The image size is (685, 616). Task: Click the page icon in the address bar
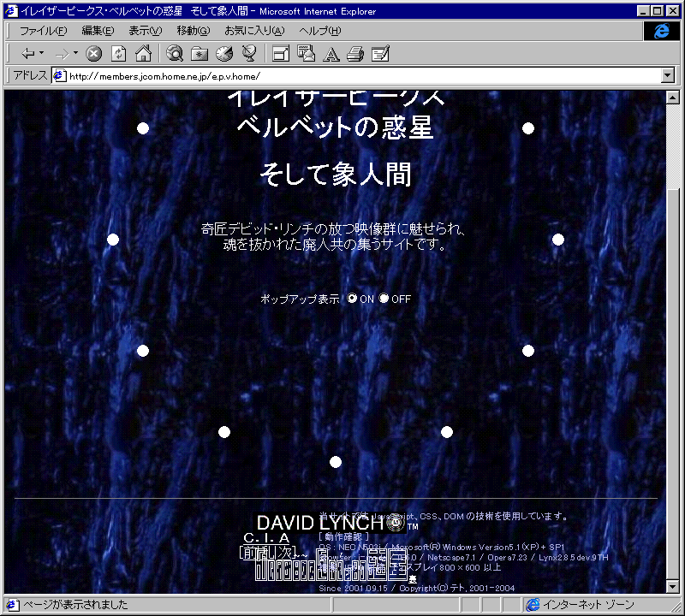(60, 76)
